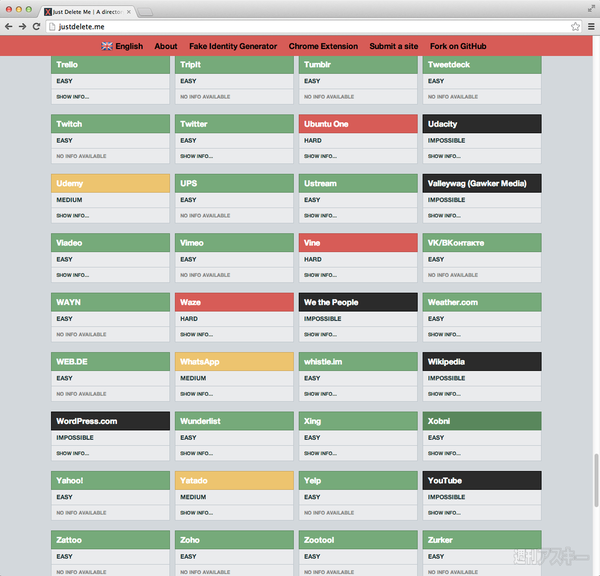The image size is (600, 576).
Task: Open the Weather.com card header
Action: pos(482,302)
